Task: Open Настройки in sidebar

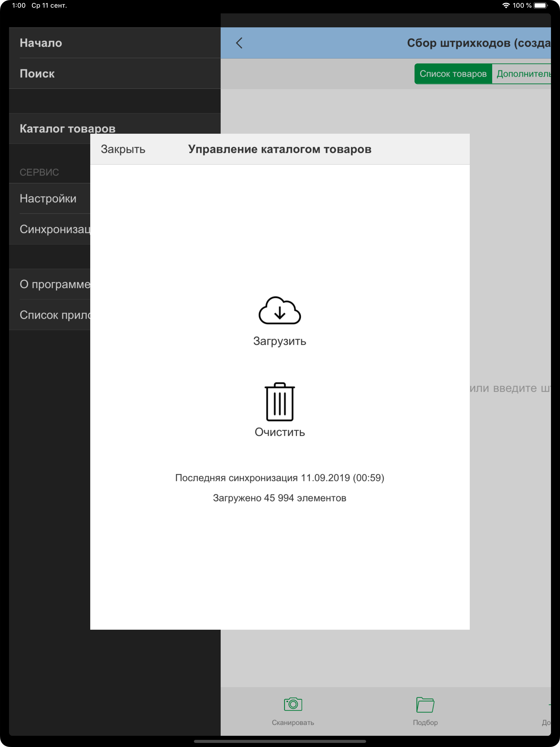Action: tap(50, 198)
